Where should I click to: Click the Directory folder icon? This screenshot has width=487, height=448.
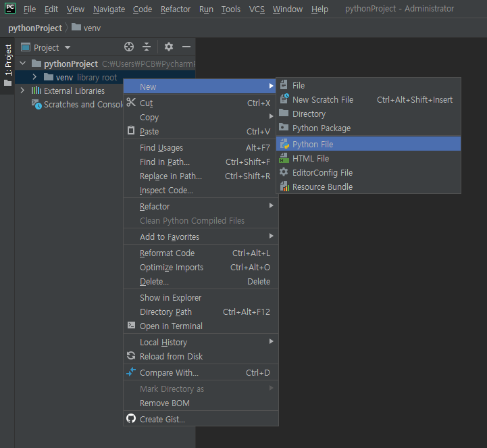click(x=284, y=113)
